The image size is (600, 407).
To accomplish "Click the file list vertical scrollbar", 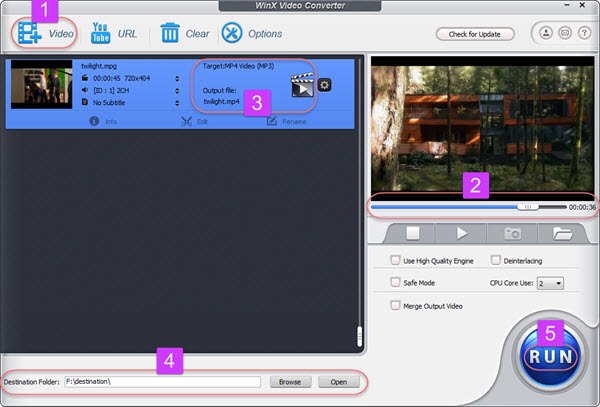I will [359, 336].
